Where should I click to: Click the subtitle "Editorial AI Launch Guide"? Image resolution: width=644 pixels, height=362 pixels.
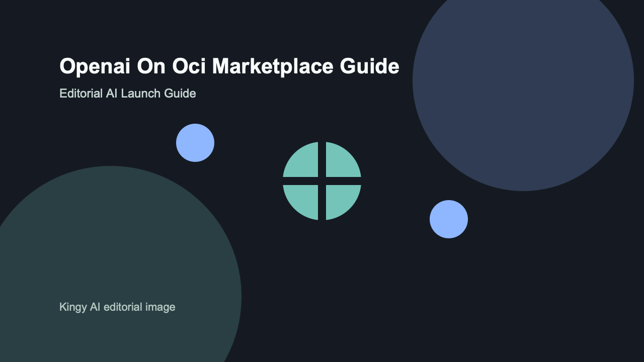[128, 94]
